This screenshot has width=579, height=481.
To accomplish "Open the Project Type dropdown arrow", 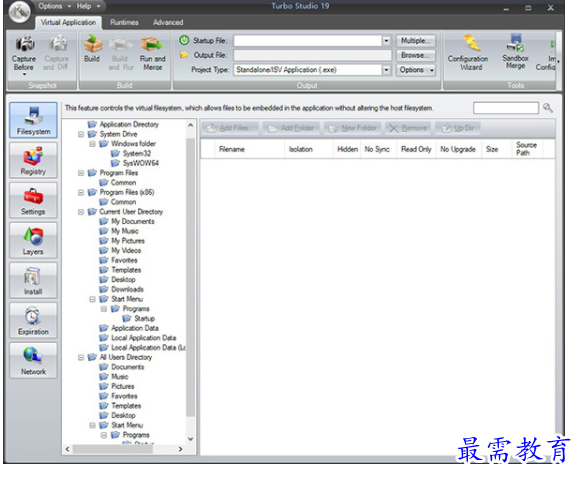I will pyautogui.click(x=386, y=70).
